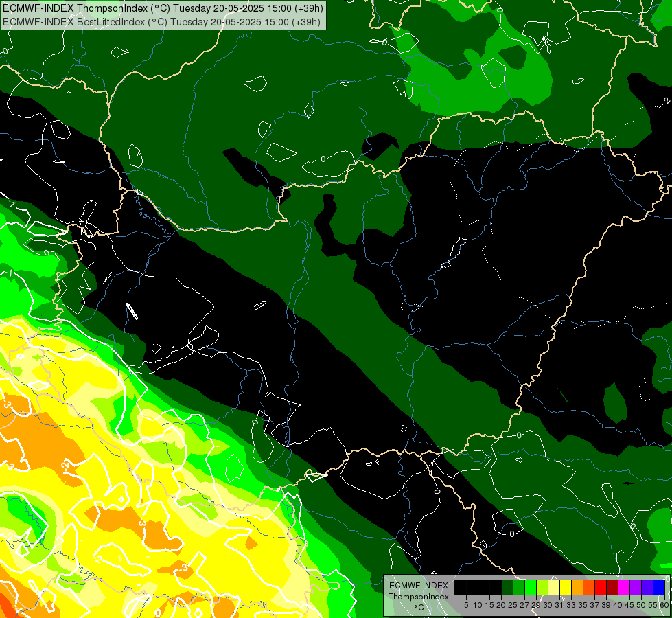Click the legend value label 35

click(583, 605)
